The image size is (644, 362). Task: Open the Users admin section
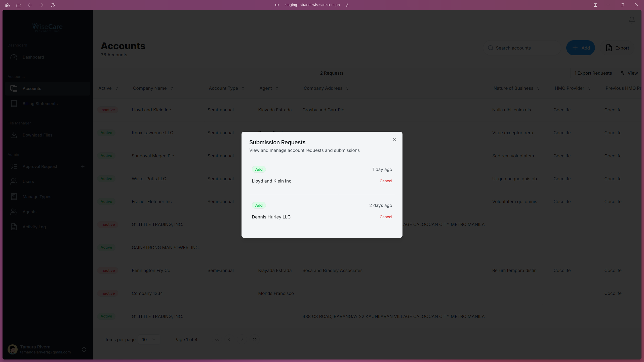[28, 182]
